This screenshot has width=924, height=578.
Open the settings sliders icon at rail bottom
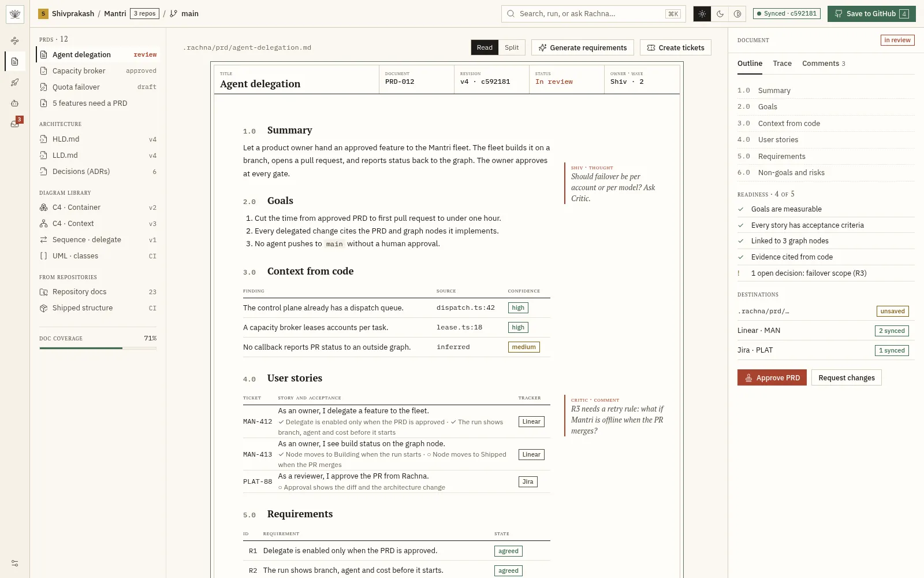(x=15, y=563)
